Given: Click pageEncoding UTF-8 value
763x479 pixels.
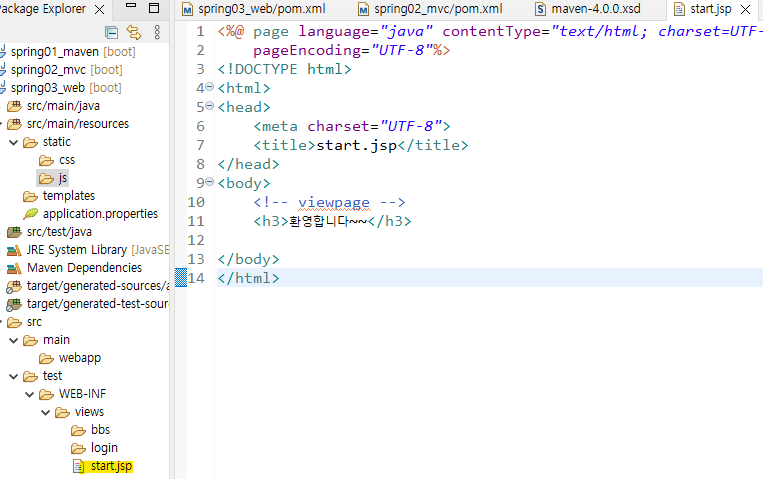Looking at the screenshot, I should (x=401, y=50).
